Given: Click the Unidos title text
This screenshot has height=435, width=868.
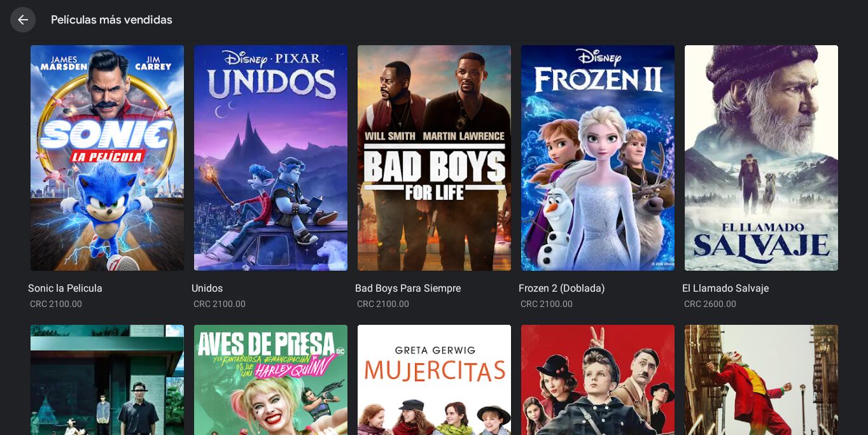Looking at the screenshot, I should tap(207, 289).
